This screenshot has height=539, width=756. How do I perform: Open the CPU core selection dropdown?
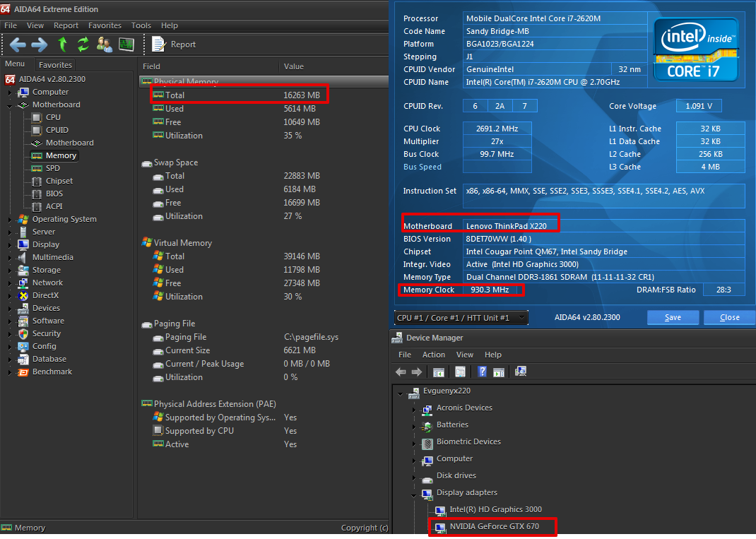461,318
